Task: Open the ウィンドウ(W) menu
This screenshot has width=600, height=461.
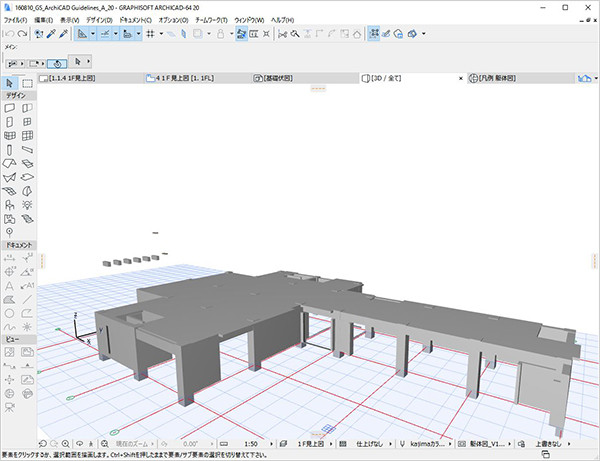Action: point(249,20)
